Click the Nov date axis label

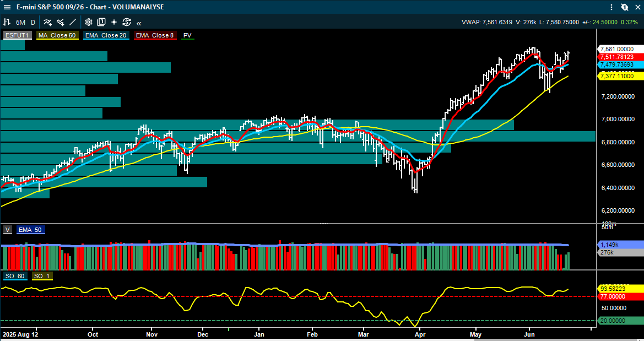pos(151,334)
